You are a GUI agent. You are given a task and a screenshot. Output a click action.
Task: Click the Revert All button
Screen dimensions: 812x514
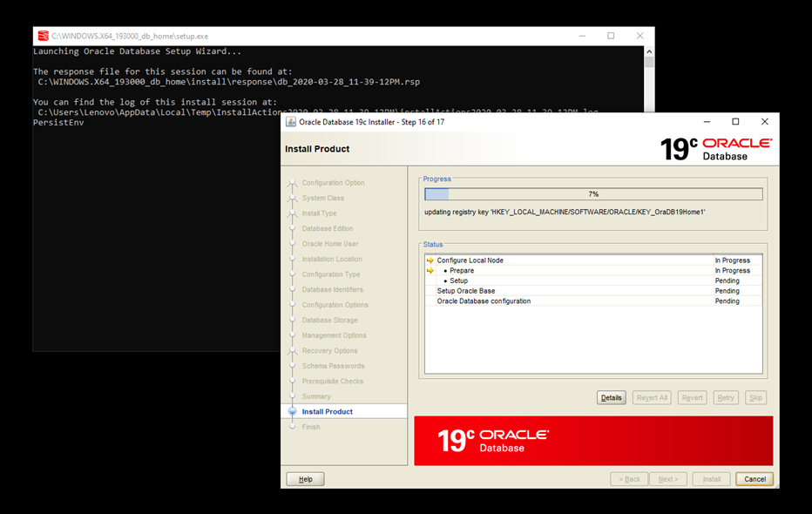[652, 397]
